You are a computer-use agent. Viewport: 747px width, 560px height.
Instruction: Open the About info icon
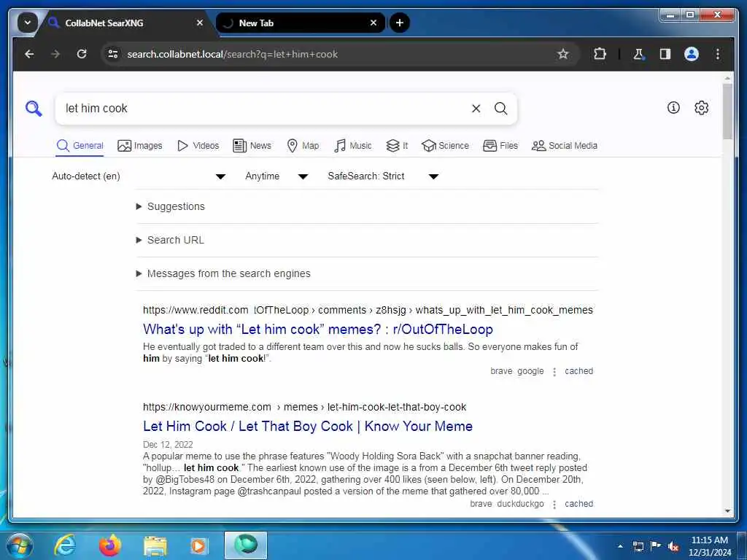click(673, 108)
